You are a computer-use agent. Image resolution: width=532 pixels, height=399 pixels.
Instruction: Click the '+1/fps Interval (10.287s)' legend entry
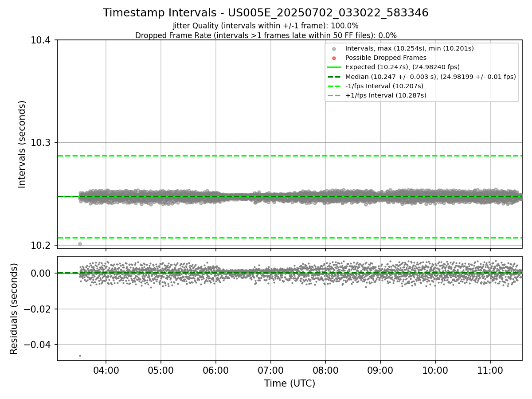[x=386, y=95]
